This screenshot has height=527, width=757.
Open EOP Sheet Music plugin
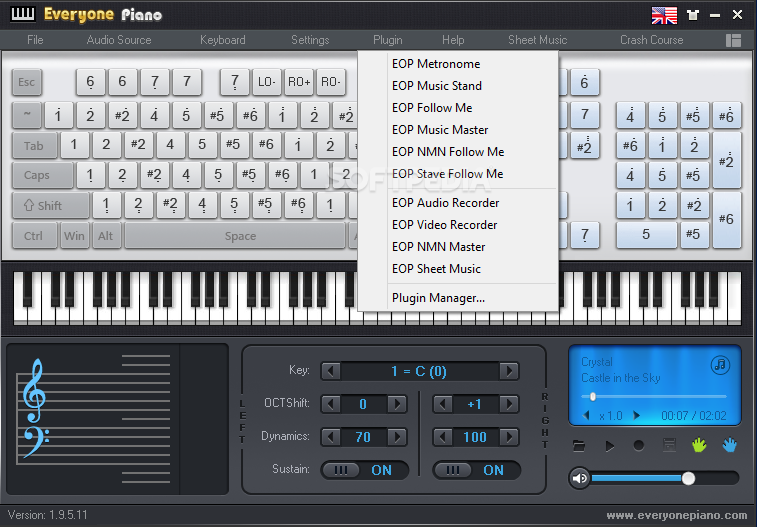click(x=459, y=269)
